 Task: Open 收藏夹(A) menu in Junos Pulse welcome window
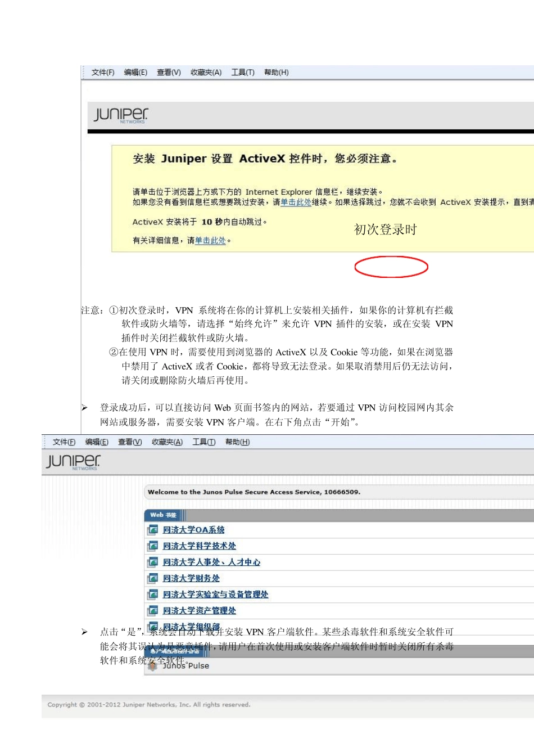tap(167, 442)
